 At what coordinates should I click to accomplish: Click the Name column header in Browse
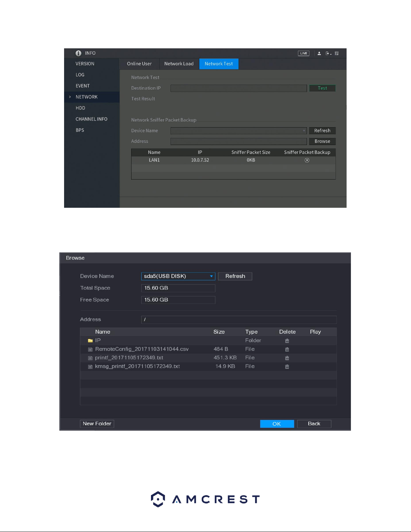103,332
